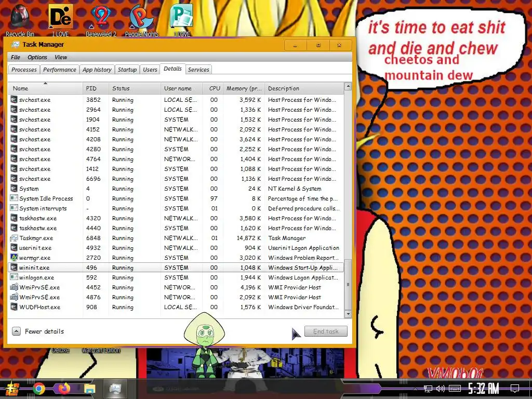The width and height of the screenshot is (532, 399).
Task: Click the Taskmgr.exe process icon
Action: [x=14, y=238]
